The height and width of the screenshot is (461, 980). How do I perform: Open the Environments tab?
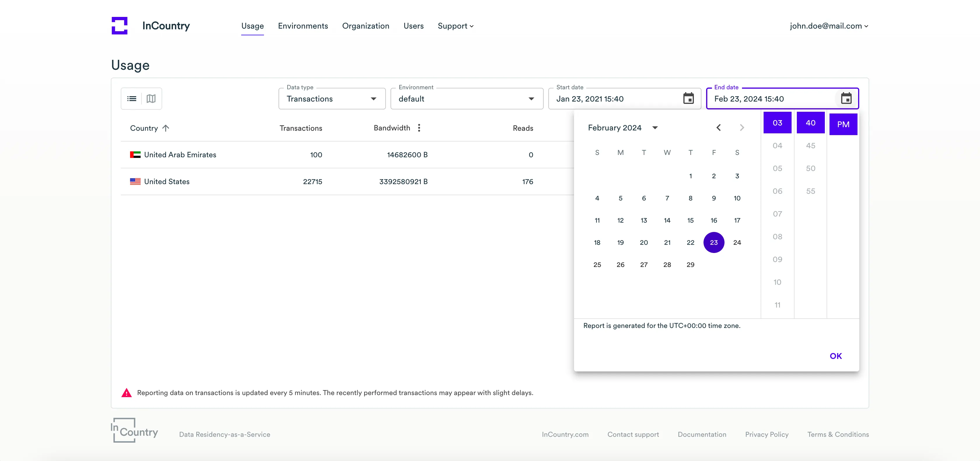pos(303,26)
